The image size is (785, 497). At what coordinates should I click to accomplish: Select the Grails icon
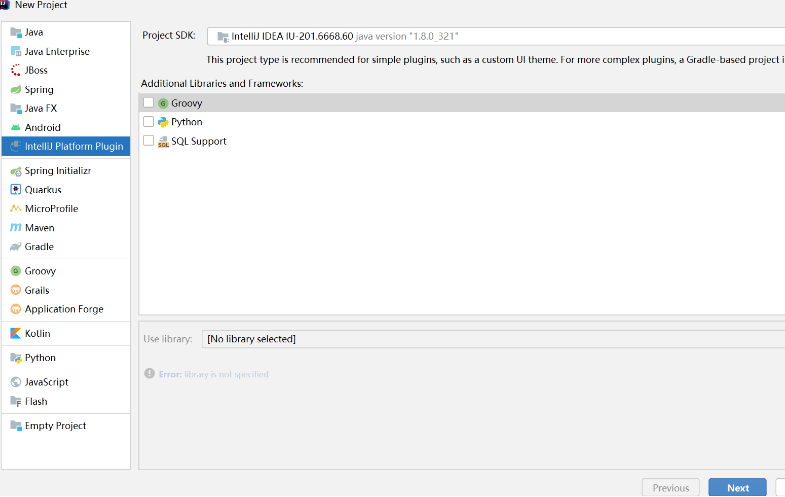16,291
